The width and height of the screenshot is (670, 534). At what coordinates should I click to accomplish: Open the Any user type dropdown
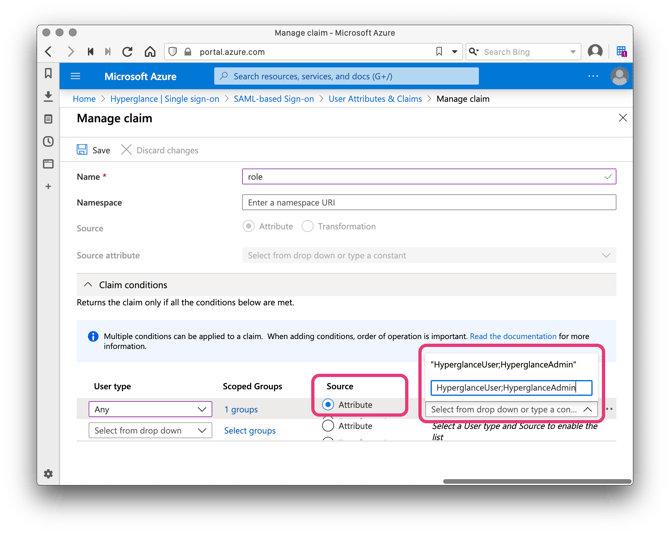pyautogui.click(x=150, y=409)
